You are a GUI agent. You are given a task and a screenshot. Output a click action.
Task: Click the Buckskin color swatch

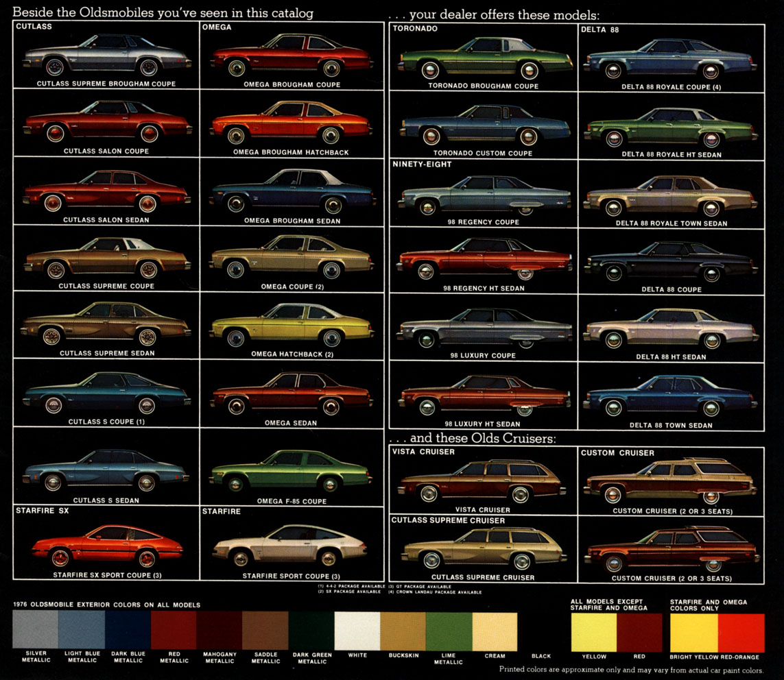[x=403, y=631]
